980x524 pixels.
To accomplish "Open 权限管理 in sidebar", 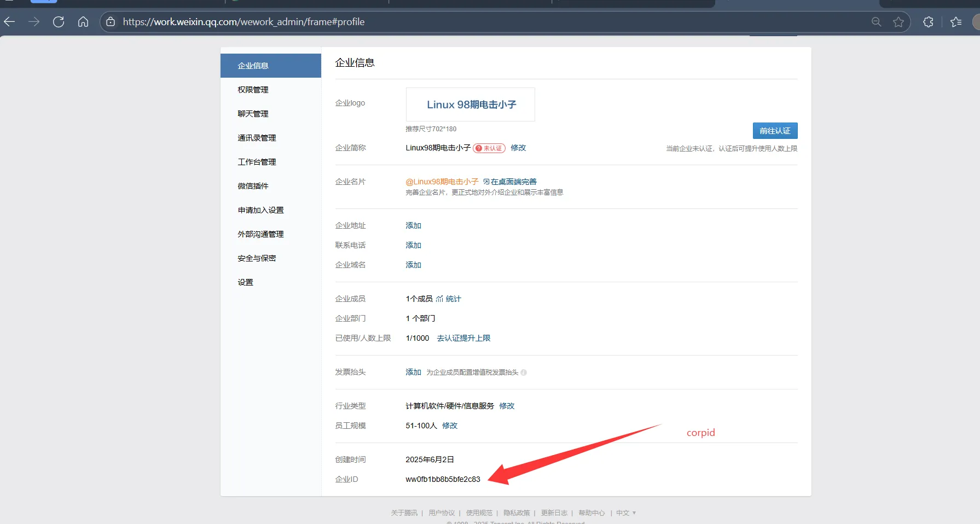I will coord(253,90).
